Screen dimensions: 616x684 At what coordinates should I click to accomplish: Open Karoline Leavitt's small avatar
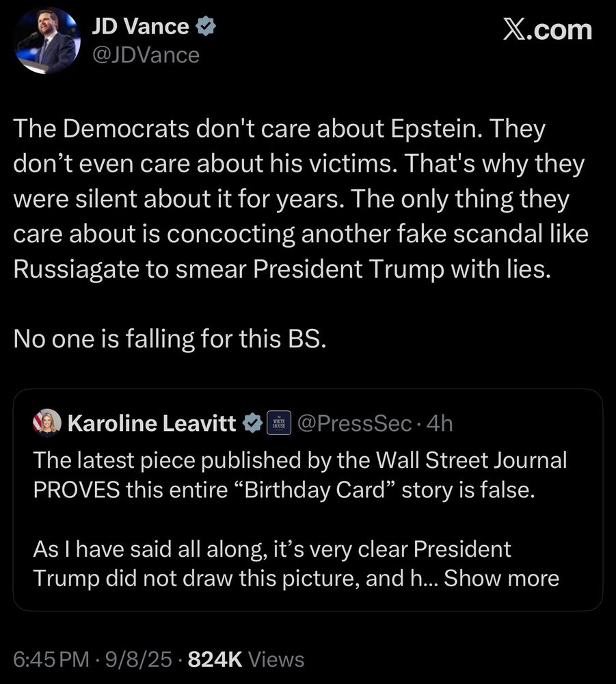click(x=47, y=423)
